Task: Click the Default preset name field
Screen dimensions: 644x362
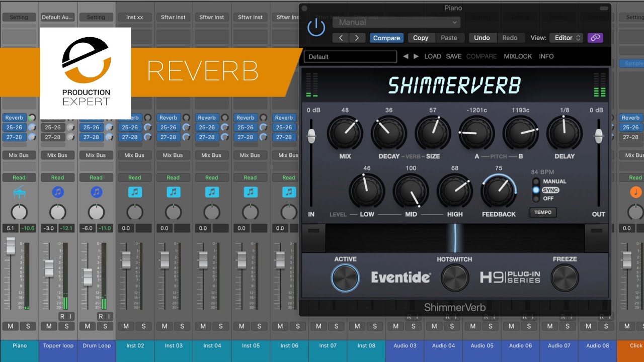Action: coord(350,56)
